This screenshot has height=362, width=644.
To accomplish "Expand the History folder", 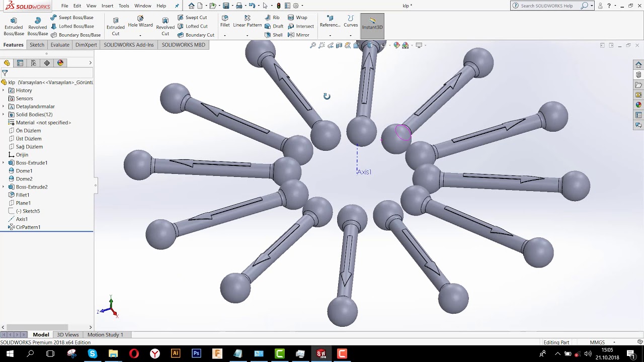I will coord(4,90).
